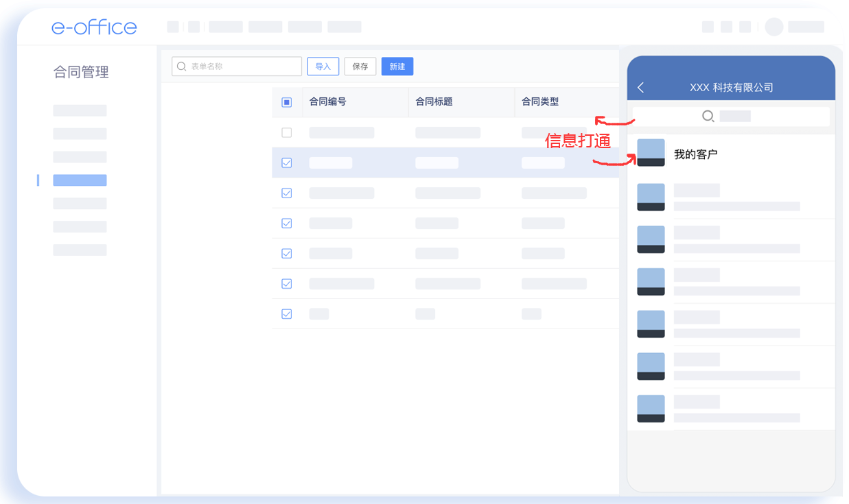The height and width of the screenshot is (504, 849).
Task: Uncheck the checkbox in the highlighted table row
Action: pyautogui.click(x=287, y=163)
